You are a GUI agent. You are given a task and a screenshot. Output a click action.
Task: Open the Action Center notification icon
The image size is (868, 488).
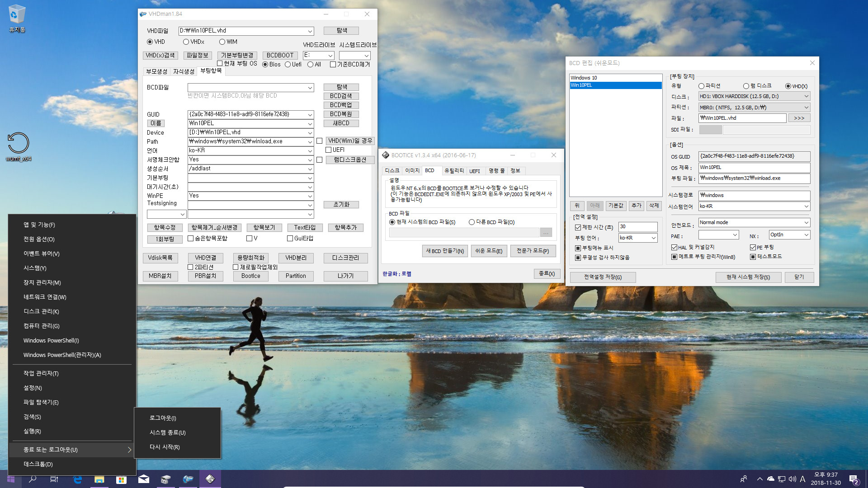[x=854, y=479]
